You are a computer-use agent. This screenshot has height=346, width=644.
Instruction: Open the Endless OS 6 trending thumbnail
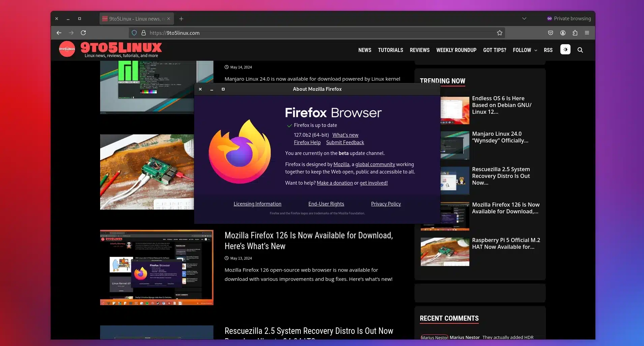tap(455, 110)
